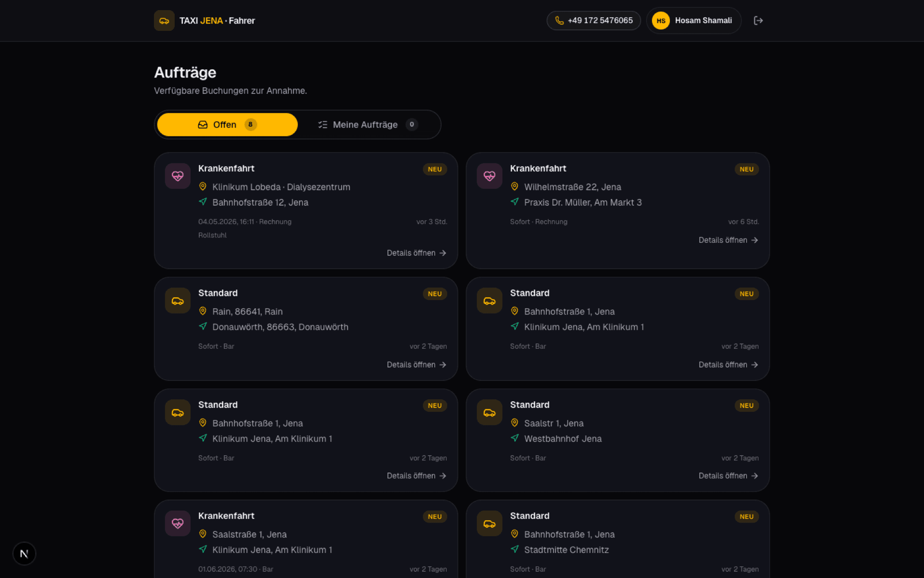Click the Taxi Jena car logo icon
The image size is (924, 578).
(x=164, y=21)
